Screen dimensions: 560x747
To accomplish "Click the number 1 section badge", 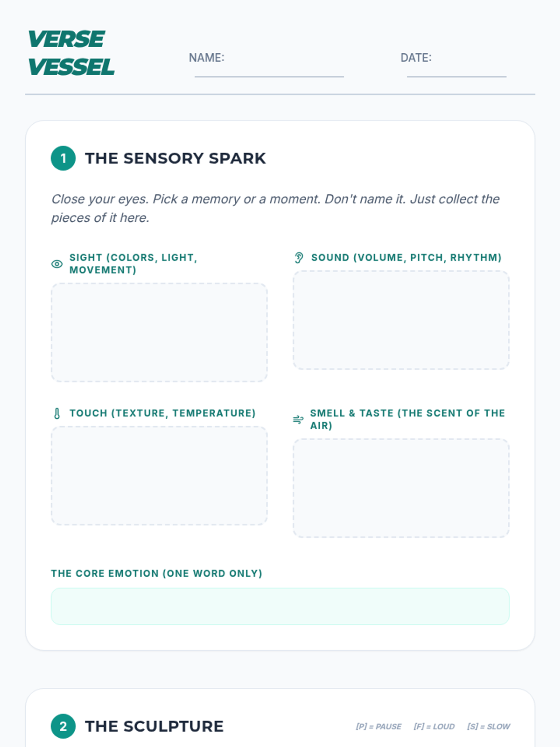I will pyautogui.click(x=63, y=158).
